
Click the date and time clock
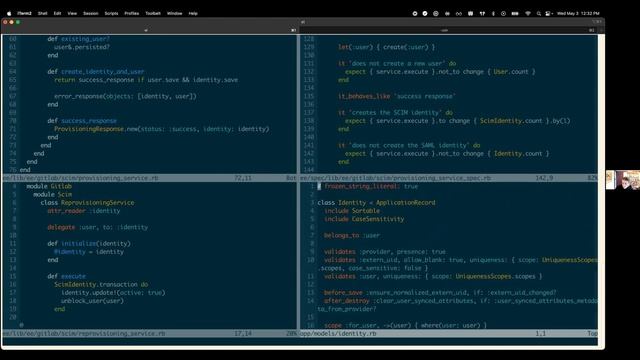[x=578, y=13]
